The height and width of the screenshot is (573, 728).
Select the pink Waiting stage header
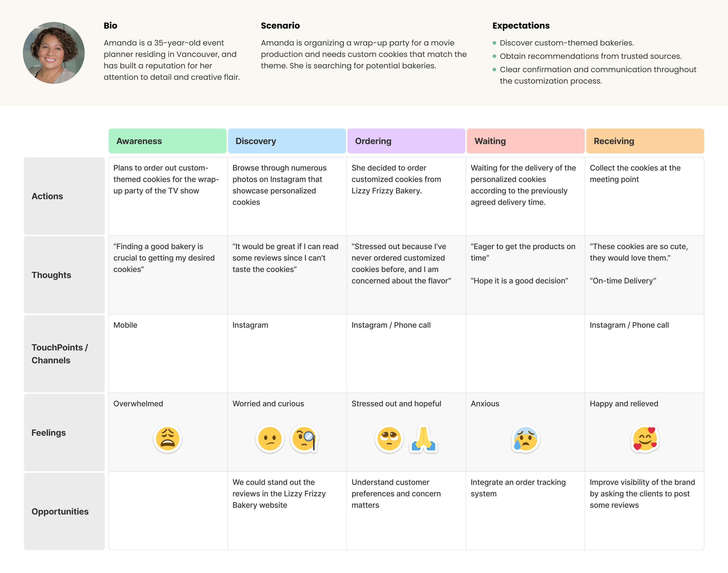[525, 141]
